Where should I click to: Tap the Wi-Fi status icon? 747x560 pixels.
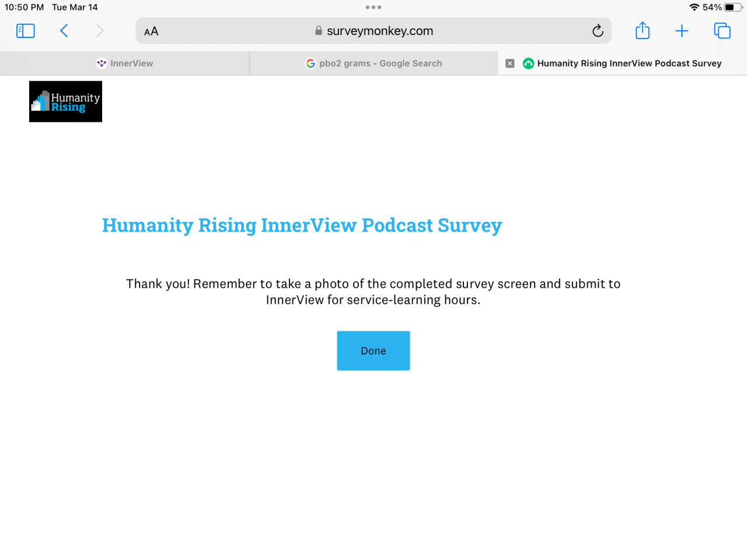click(694, 8)
